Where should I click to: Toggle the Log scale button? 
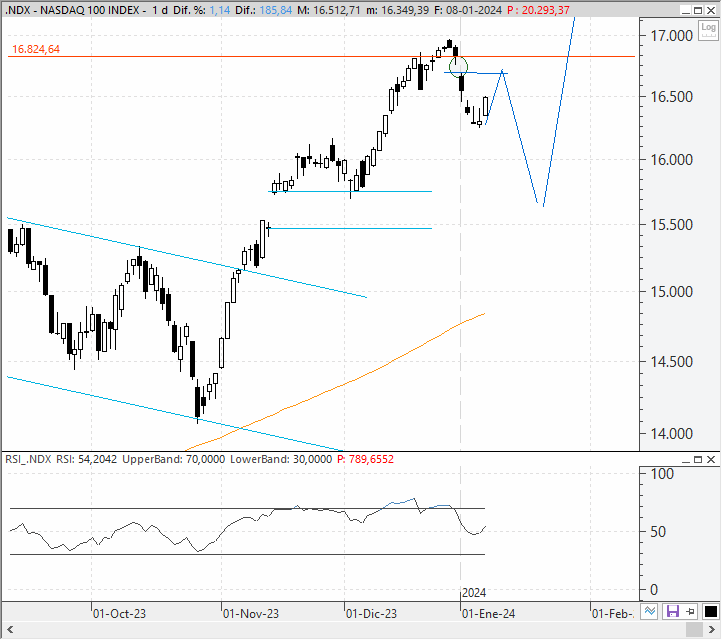point(708,30)
